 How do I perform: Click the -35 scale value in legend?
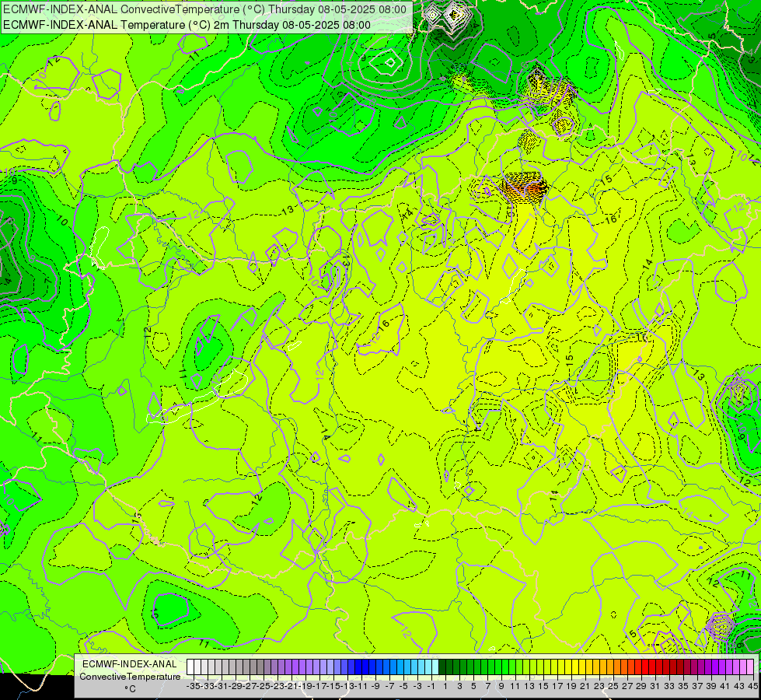[x=193, y=686]
